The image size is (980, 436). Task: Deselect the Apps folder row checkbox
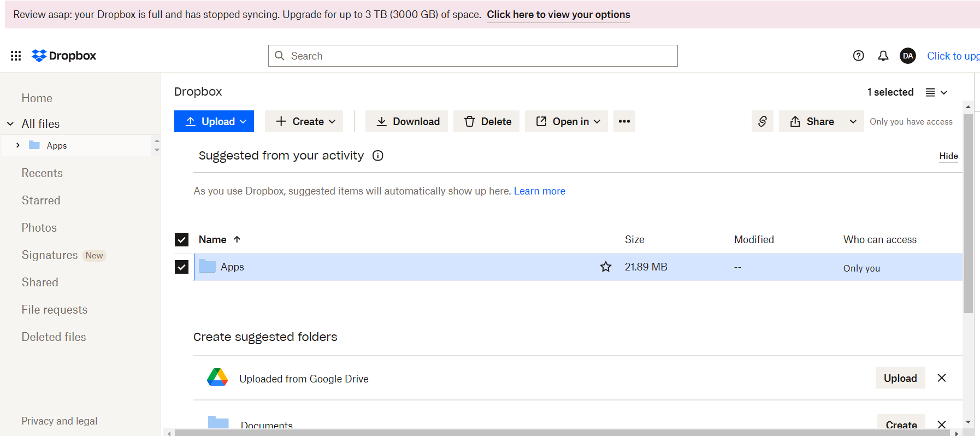pyautogui.click(x=181, y=267)
